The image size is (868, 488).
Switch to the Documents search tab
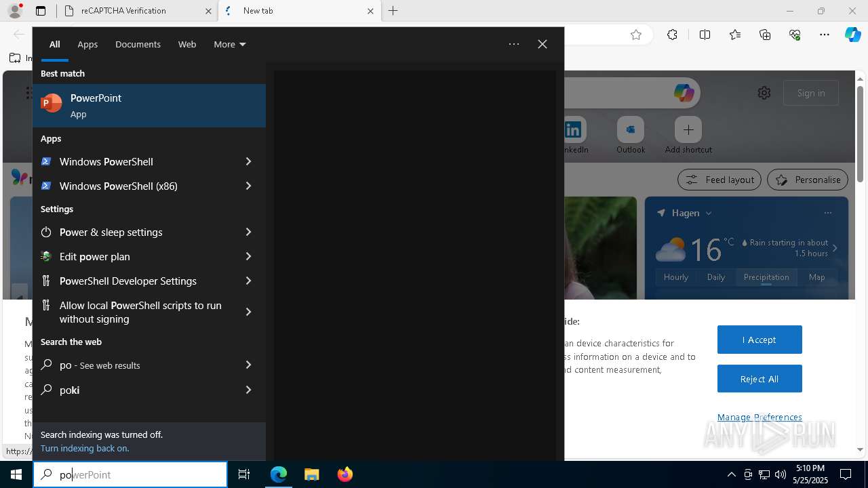[x=138, y=44]
